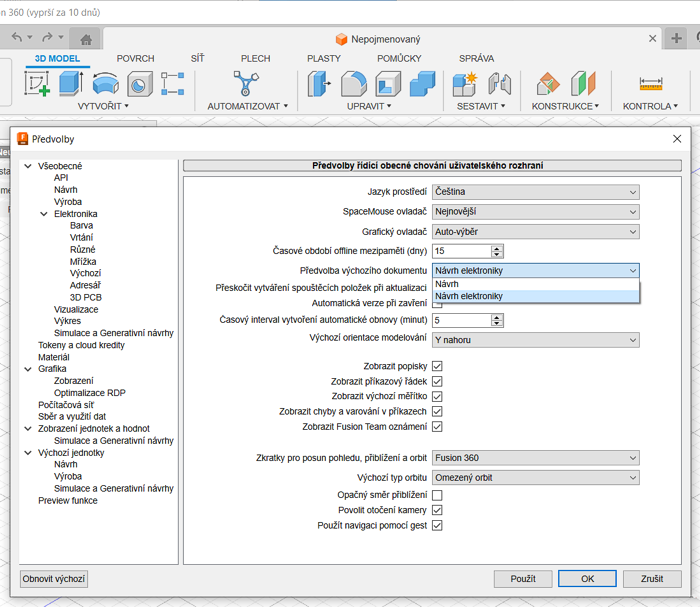Toggle the Zobrazit popisky checkbox

pyautogui.click(x=437, y=367)
